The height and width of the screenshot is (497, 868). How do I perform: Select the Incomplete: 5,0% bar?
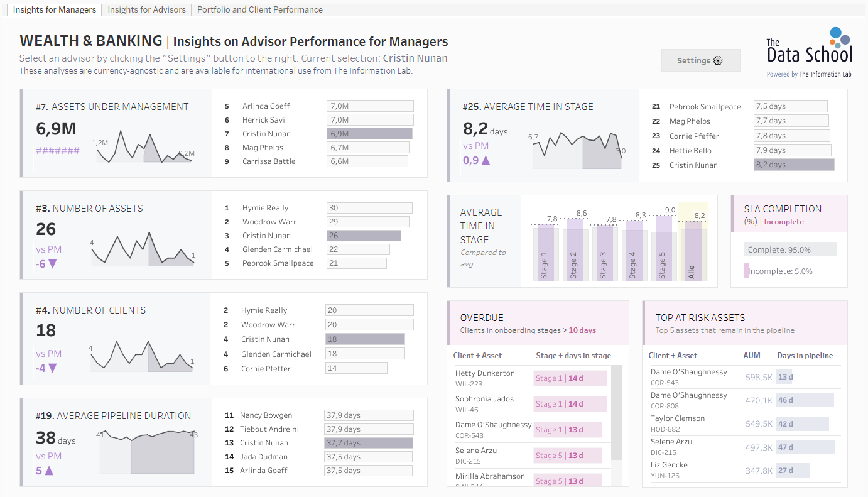[746, 271]
